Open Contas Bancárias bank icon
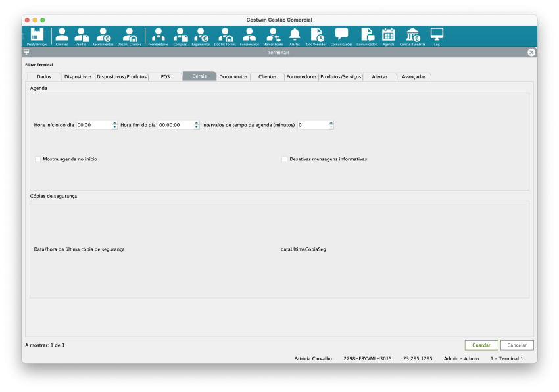Image resolution: width=559 pixels, height=392 pixels. pos(412,36)
